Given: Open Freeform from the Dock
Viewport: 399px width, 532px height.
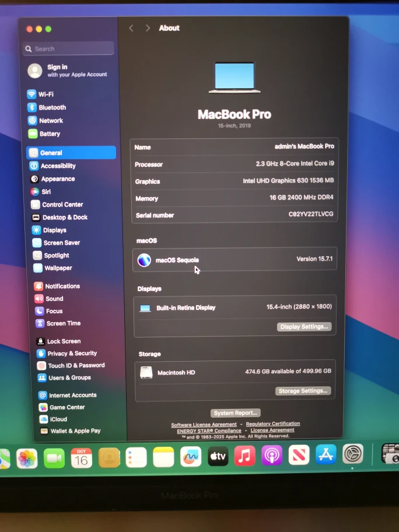Looking at the screenshot, I should [x=191, y=457].
